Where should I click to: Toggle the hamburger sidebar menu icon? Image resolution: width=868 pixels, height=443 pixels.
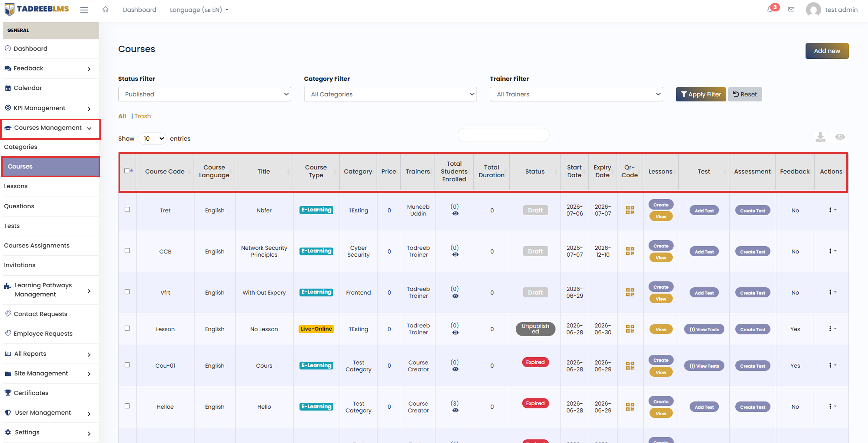(x=84, y=10)
